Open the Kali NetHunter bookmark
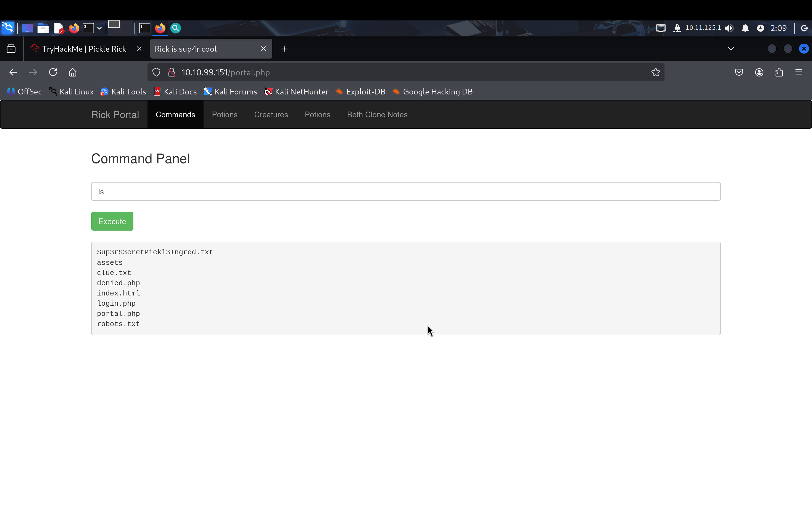 coord(296,92)
